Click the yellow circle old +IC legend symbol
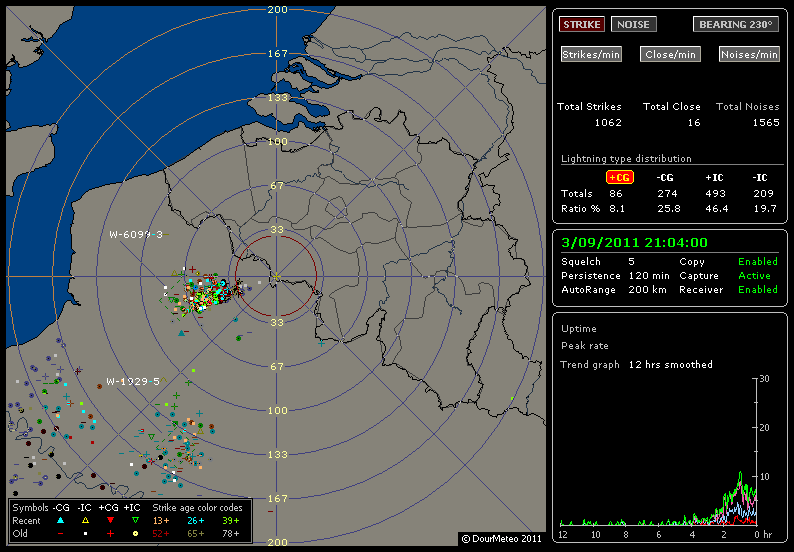This screenshot has width=794, height=552. [x=135, y=535]
